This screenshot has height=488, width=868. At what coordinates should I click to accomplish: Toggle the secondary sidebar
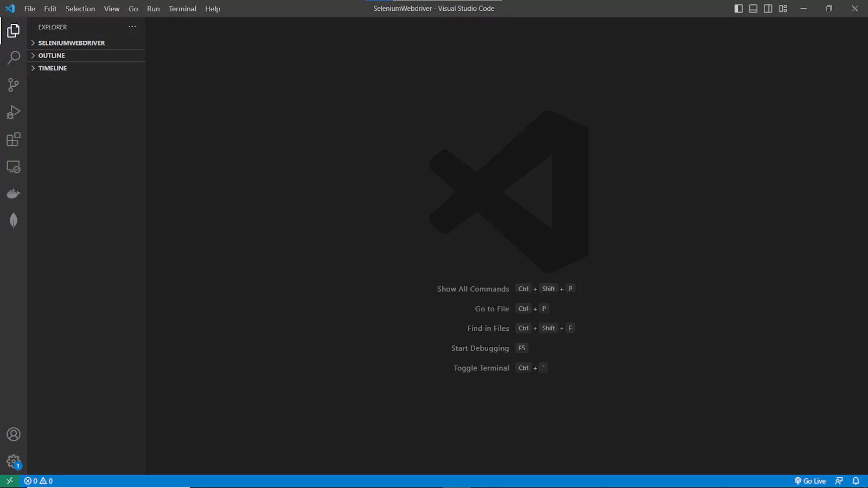768,8
